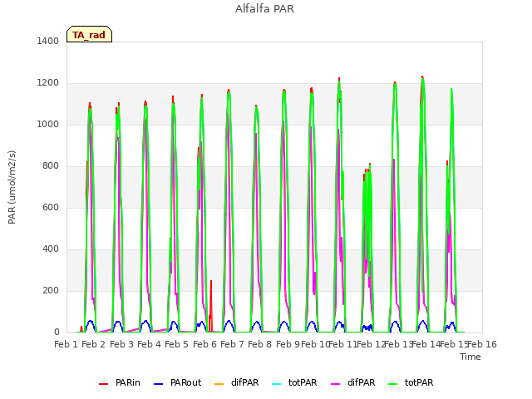Image resolution: width=532 pixels, height=399 pixels.
Task: Click the red PARin legend color marker
Action: click(x=103, y=384)
